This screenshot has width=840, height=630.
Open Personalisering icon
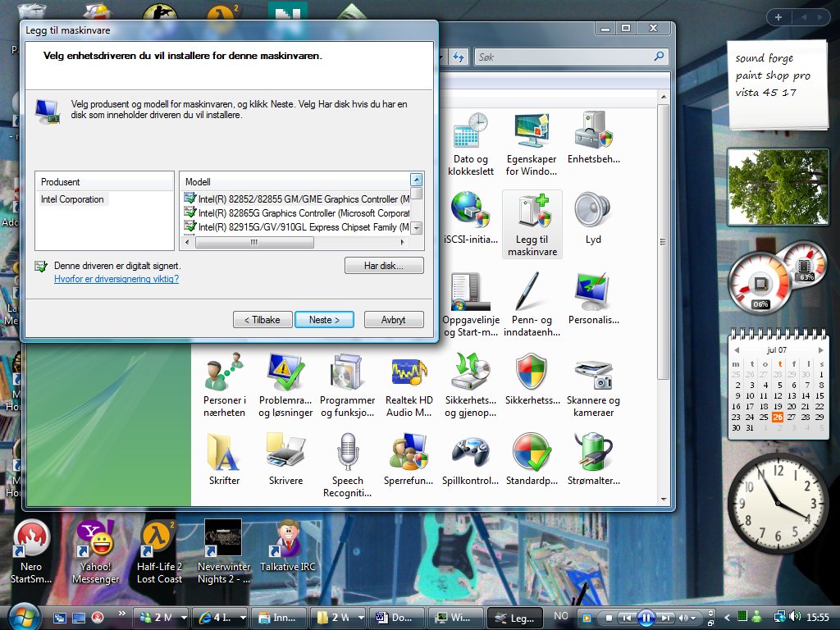[594, 298]
